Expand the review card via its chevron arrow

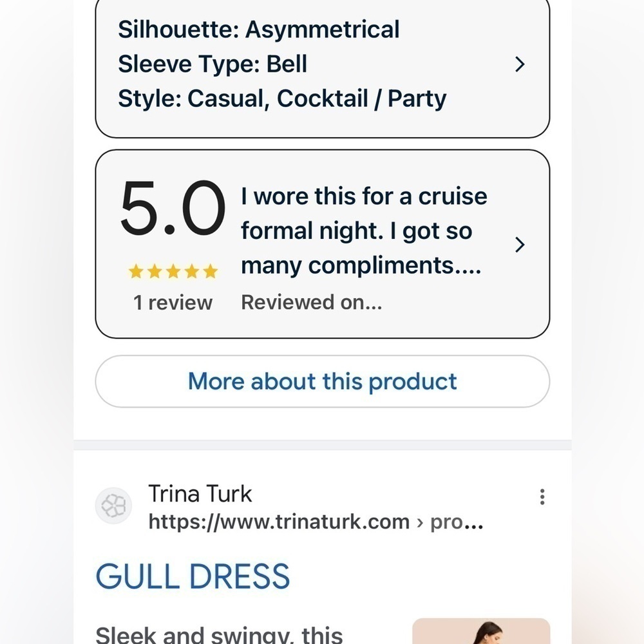point(520,245)
